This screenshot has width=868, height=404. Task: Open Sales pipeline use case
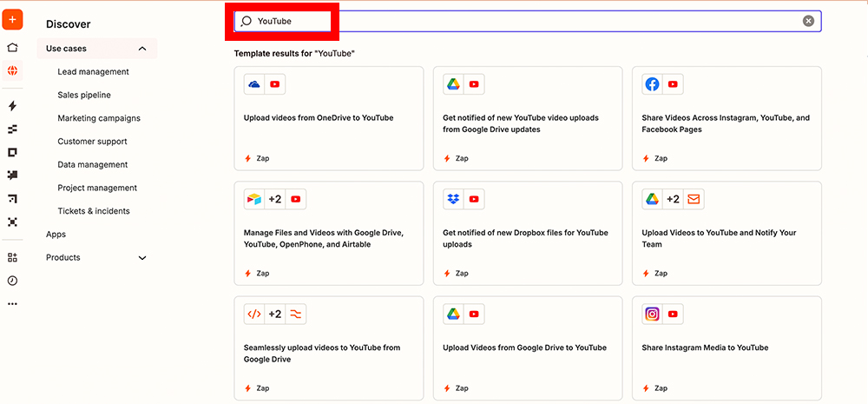point(84,95)
